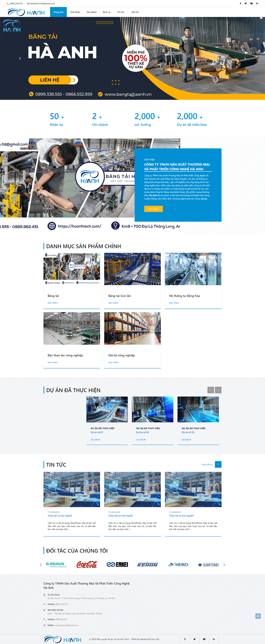This screenshot has width=265, height=644.
Task: Show previous hero banner slide
Action: pos(20,59)
